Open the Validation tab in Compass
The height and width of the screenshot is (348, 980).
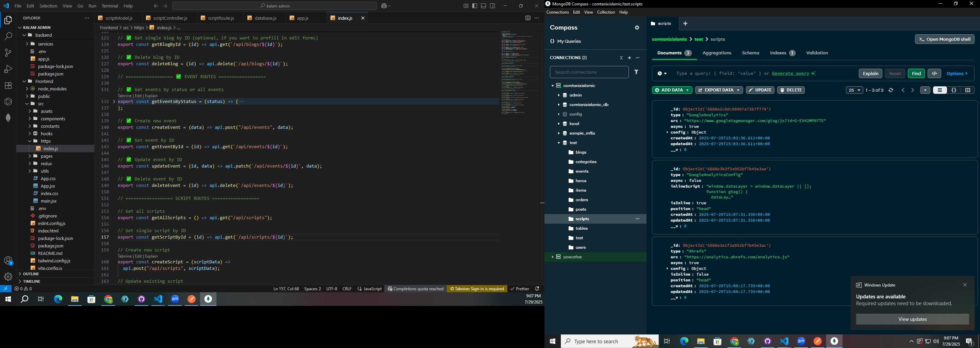tap(817, 53)
